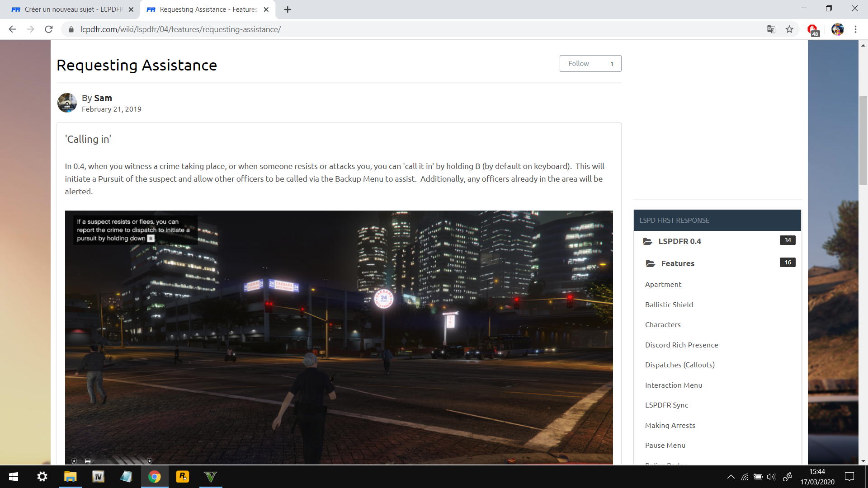868x488 pixels.
Task: Open the red extension icon with badge 48
Action: click(812, 30)
